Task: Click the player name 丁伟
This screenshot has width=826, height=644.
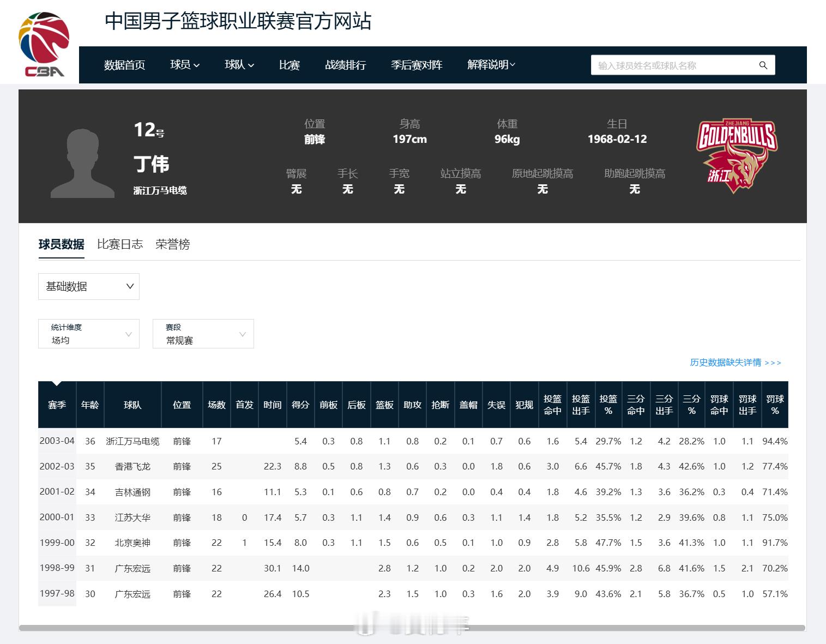Action: click(x=152, y=164)
